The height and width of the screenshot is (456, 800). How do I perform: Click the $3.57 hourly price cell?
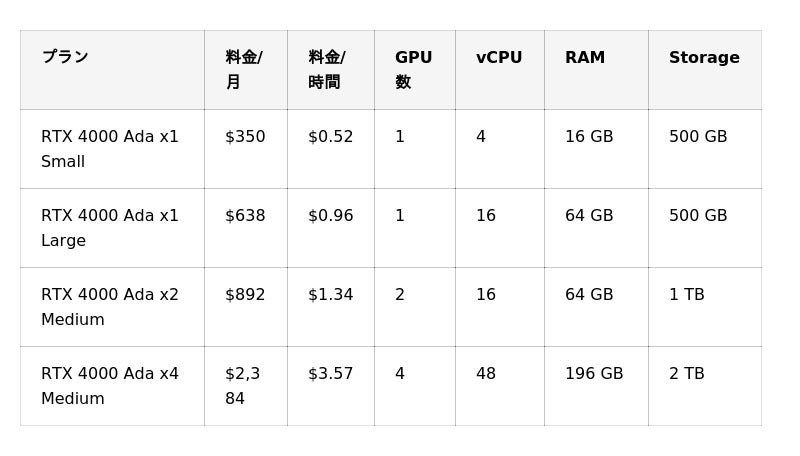click(x=330, y=374)
